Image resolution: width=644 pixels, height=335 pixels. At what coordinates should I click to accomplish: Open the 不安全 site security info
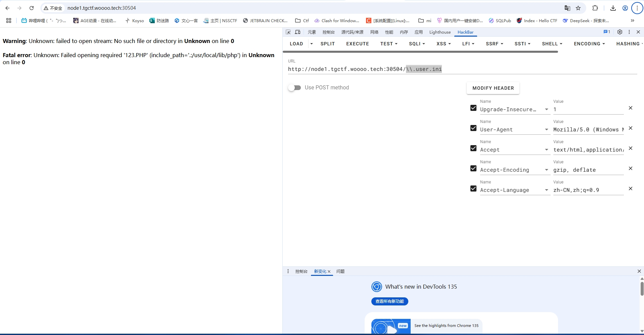(x=53, y=8)
